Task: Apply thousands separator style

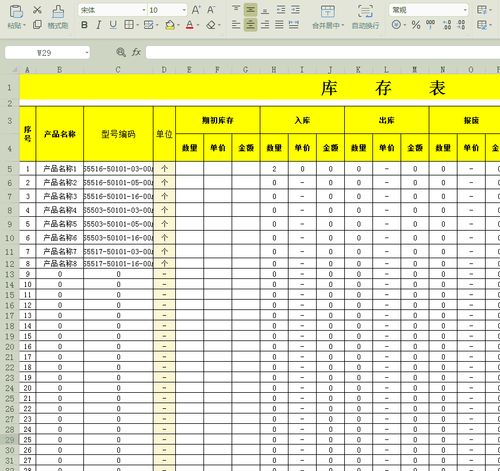Action: [x=430, y=24]
